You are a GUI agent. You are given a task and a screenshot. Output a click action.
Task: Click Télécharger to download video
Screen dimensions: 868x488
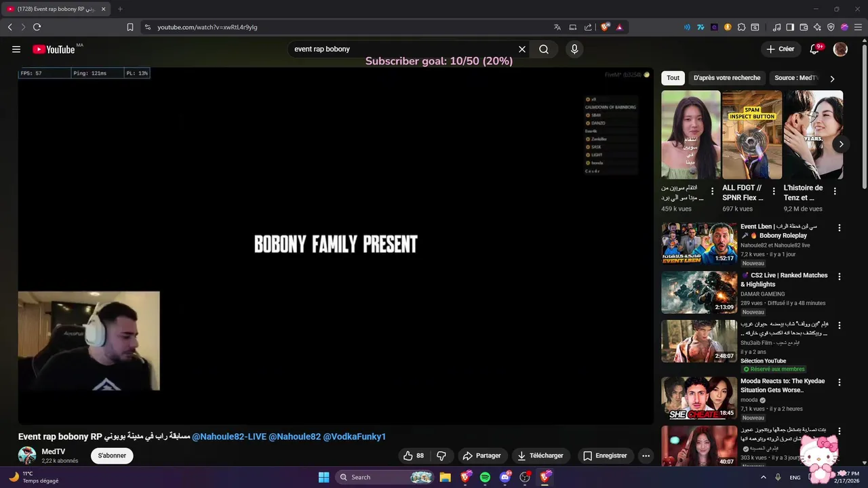[540, 455]
